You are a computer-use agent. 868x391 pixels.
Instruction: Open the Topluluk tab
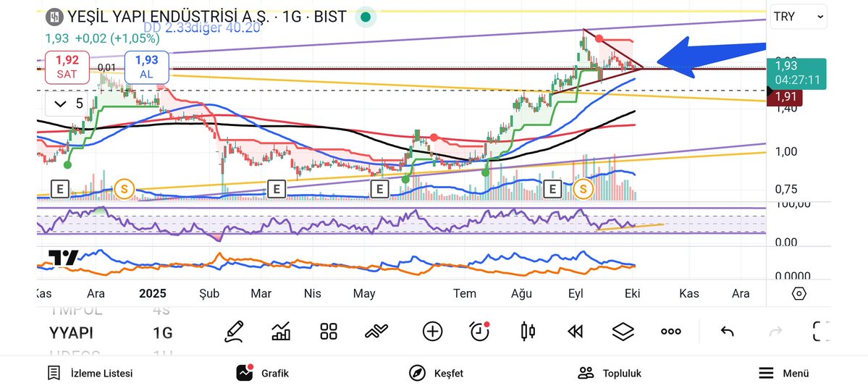coord(610,374)
